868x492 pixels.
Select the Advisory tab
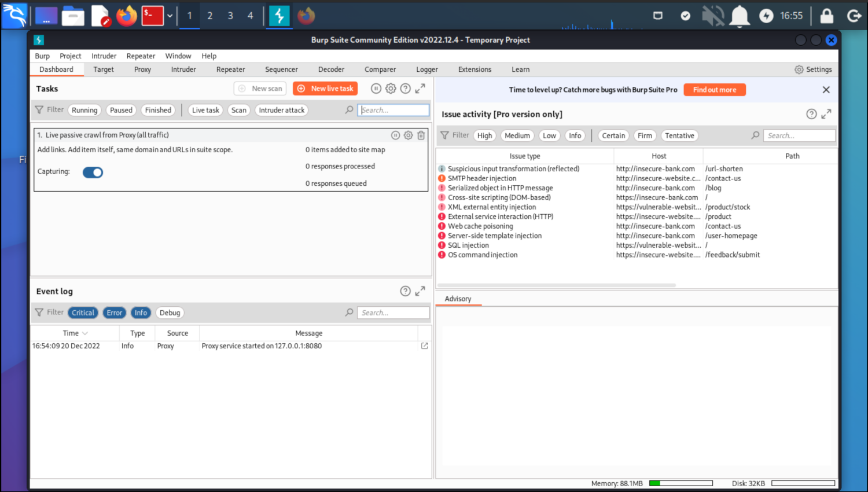click(x=458, y=299)
